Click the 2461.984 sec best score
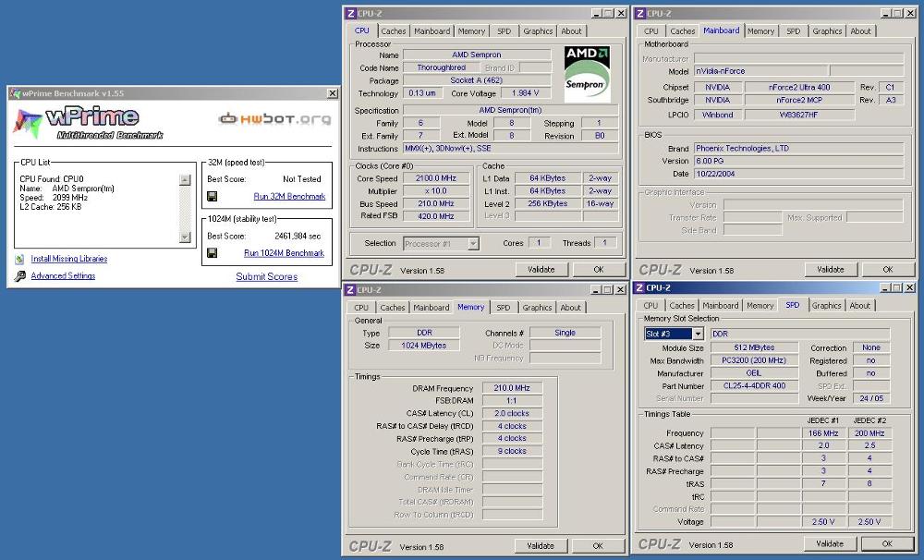Image resolution: width=924 pixels, height=560 pixels. tap(298, 236)
